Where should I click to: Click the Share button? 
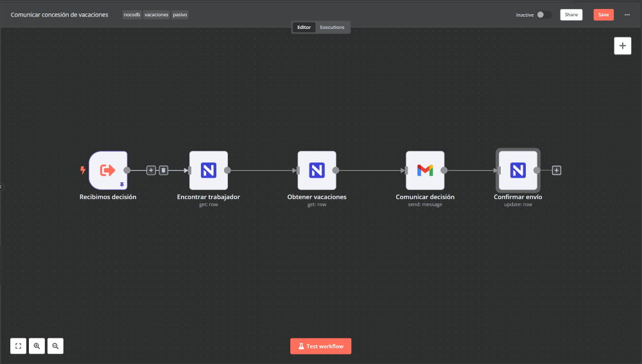point(571,15)
